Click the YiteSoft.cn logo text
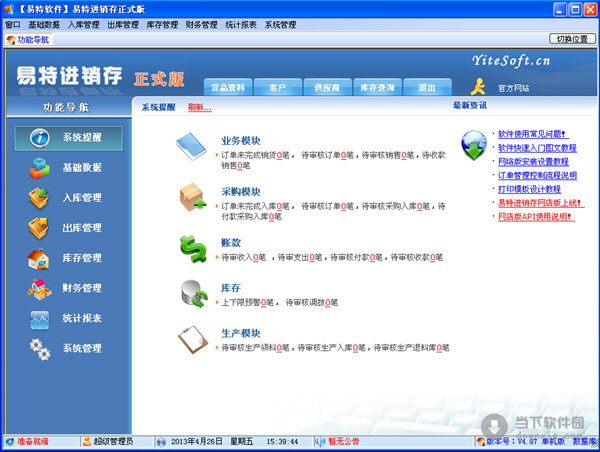This screenshot has height=452, width=600. pyautogui.click(x=511, y=61)
